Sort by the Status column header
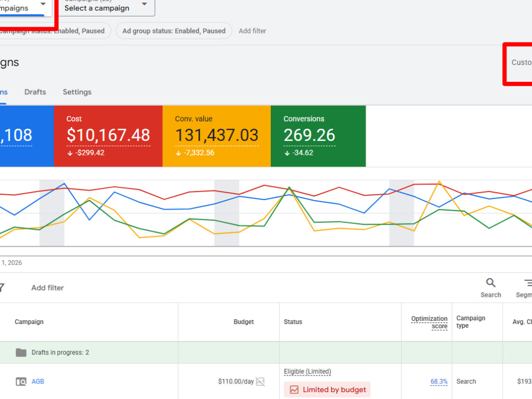 click(293, 322)
